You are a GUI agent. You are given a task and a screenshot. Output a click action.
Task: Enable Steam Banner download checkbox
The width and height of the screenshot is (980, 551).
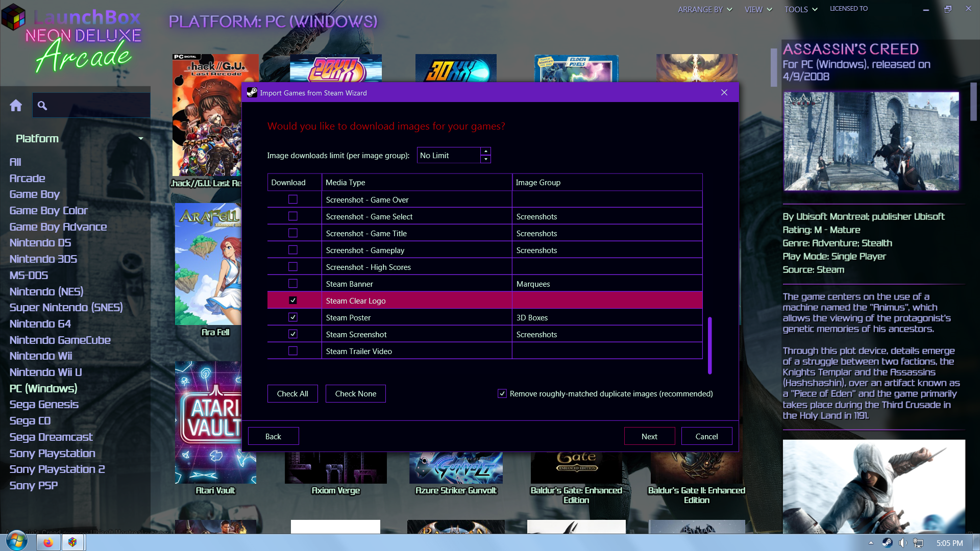click(293, 284)
